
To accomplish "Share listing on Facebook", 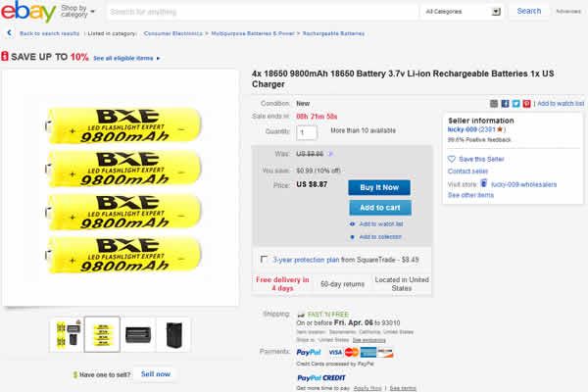I will point(505,104).
